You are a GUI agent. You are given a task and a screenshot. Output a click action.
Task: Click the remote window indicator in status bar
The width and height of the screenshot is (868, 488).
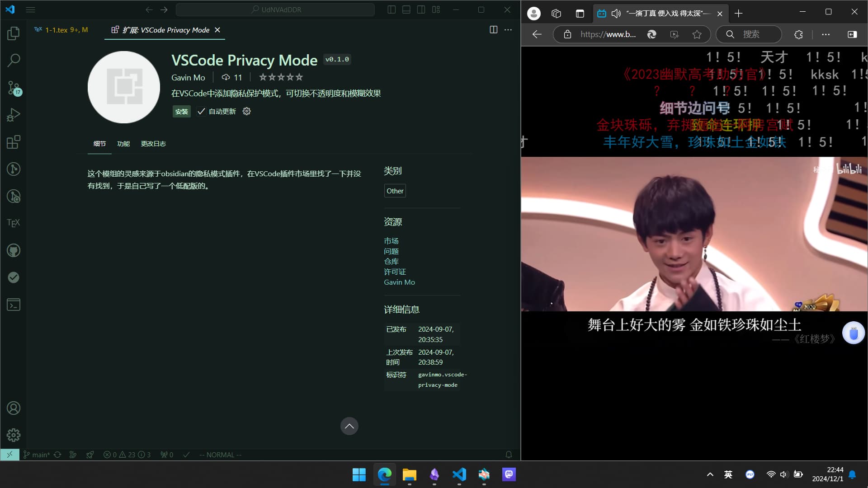point(9,455)
